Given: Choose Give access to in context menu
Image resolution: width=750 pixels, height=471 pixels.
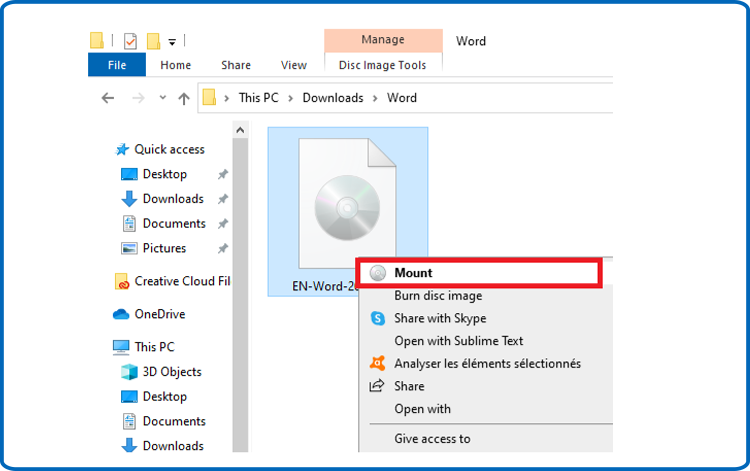Looking at the screenshot, I should (432, 439).
